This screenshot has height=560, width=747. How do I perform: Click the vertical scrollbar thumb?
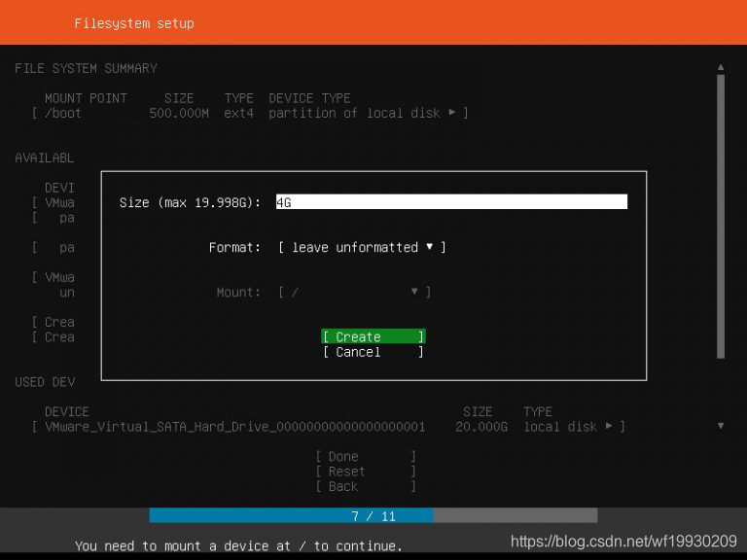pos(721,217)
